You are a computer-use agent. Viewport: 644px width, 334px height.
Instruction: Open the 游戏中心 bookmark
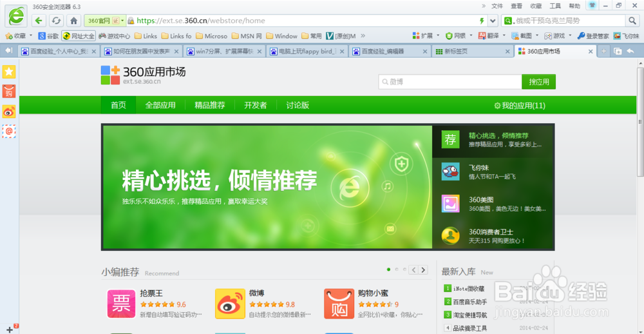tap(115, 36)
